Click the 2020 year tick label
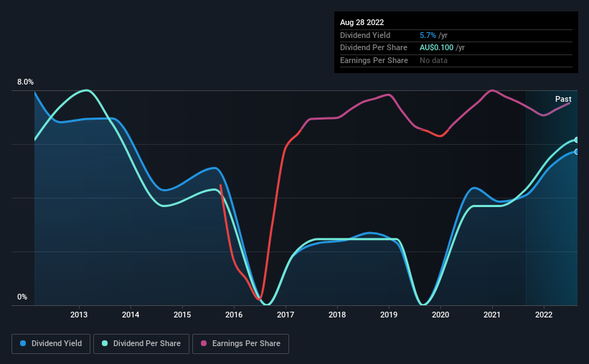The image size is (589, 364). (440, 315)
